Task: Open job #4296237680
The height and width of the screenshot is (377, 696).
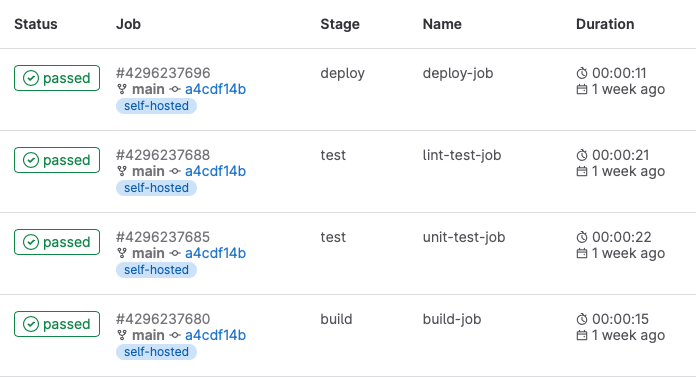Action: [x=163, y=319]
